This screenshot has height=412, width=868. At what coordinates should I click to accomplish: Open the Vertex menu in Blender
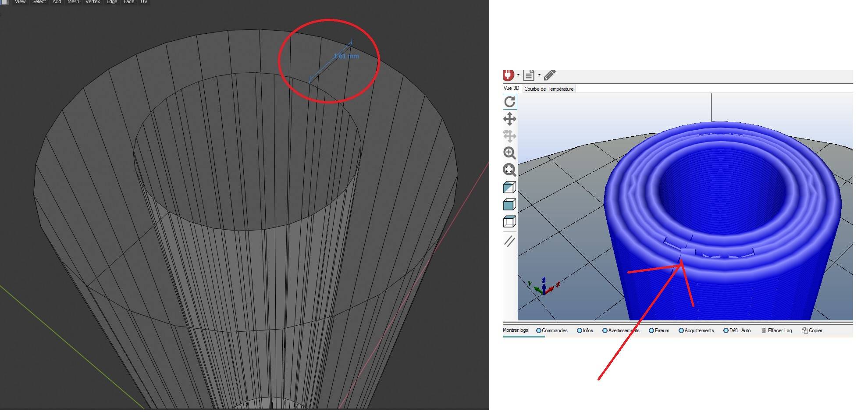(92, 2)
